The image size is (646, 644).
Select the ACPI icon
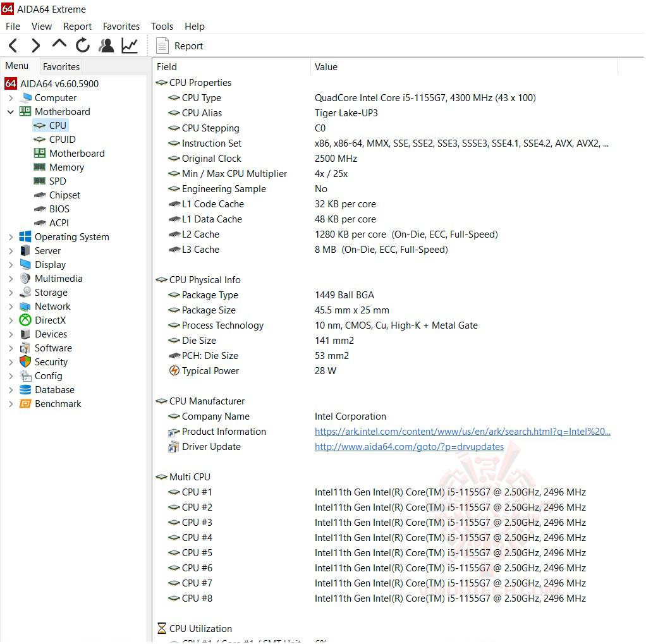coord(40,223)
